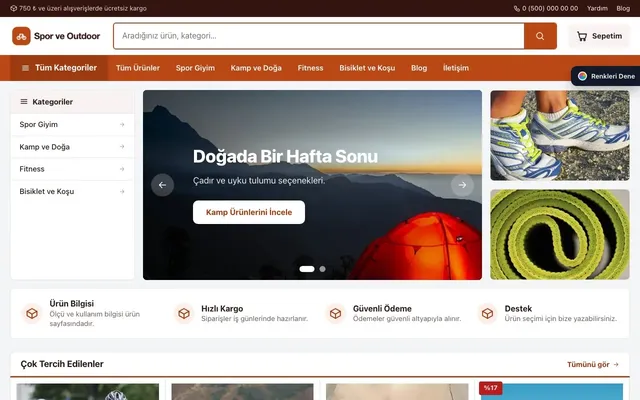Open the Renkleri Dene color picker
The image size is (640, 400).
pos(606,76)
